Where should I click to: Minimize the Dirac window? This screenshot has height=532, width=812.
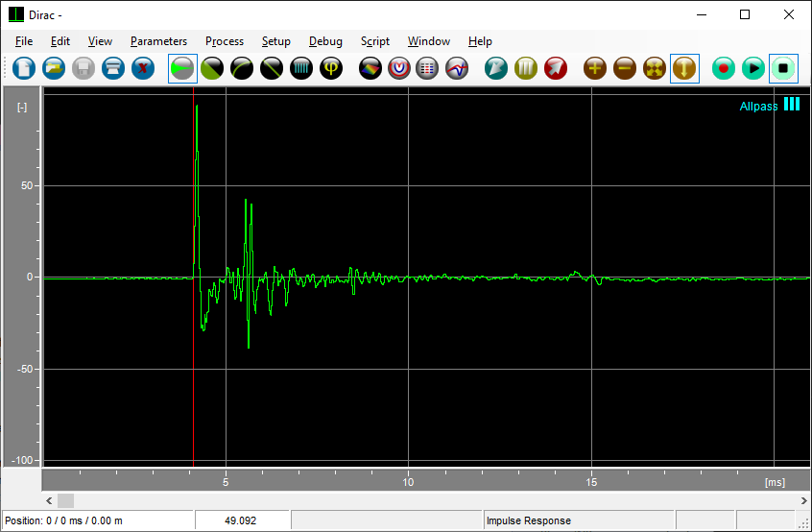point(702,14)
